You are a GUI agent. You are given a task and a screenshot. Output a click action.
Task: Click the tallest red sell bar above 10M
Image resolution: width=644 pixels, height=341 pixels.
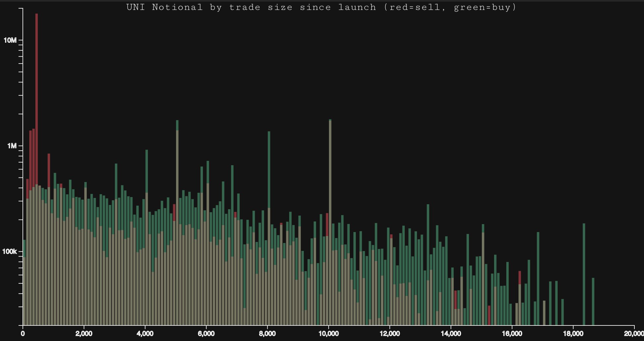pyautogui.click(x=36, y=99)
